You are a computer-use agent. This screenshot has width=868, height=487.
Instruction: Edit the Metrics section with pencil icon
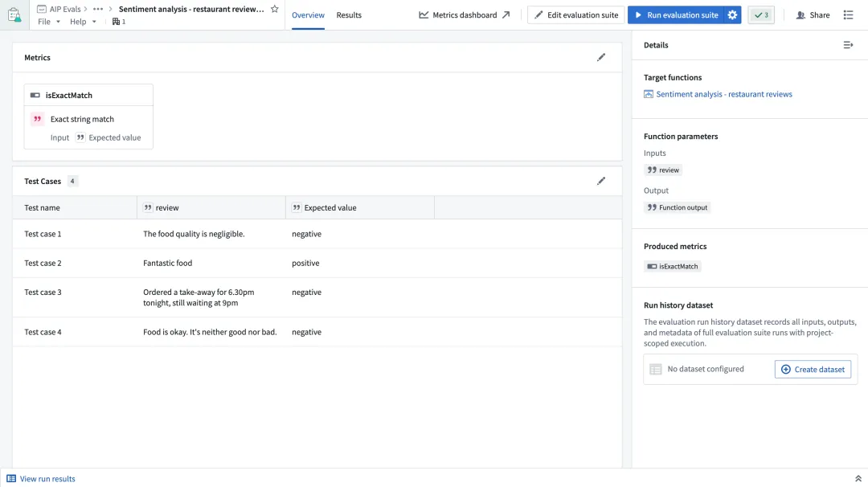click(601, 58)
